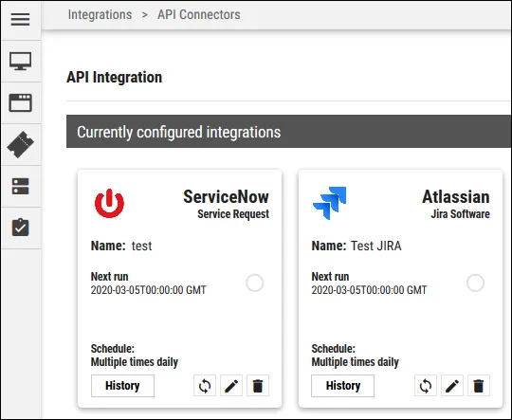
Task: Click Atlassian next run timestamp
Action: (370, 290)
